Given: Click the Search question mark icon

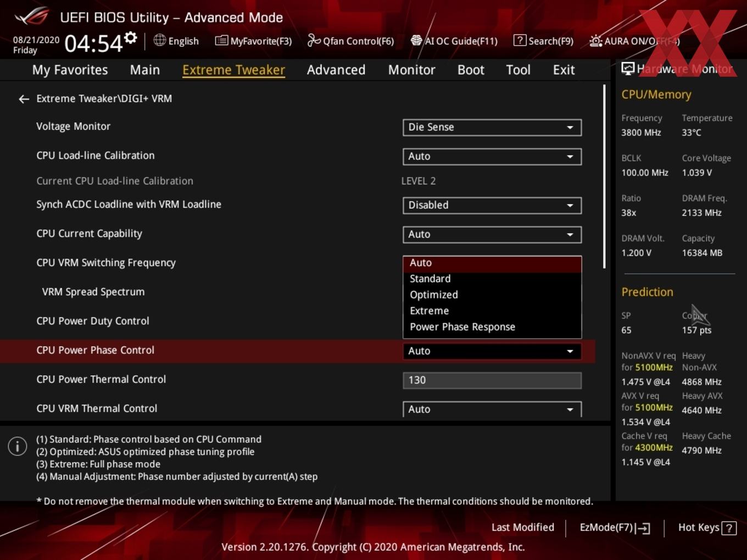Looking at the screenshot, I should (x=520, y=40).
